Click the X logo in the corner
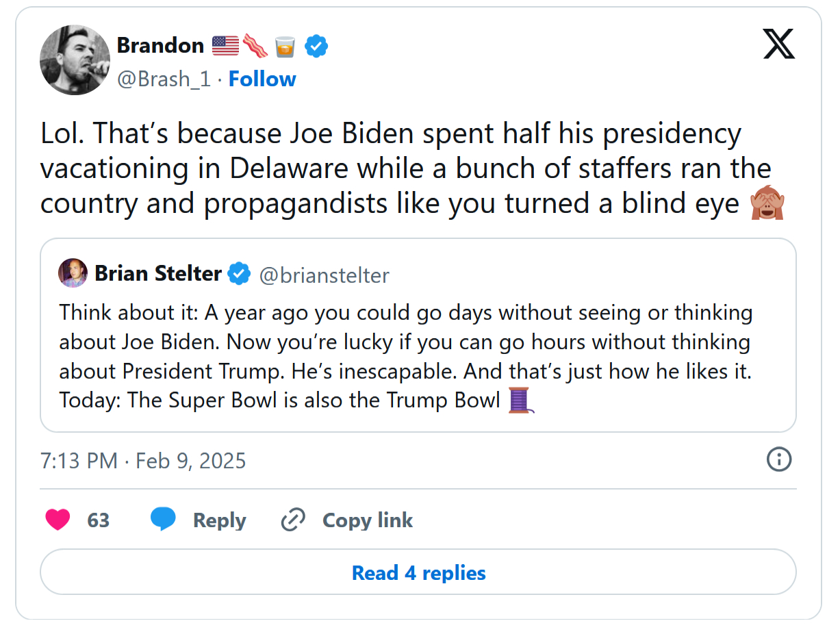Image resolution: width=840 pixels, height=634 pixels. tap(778, 45)
